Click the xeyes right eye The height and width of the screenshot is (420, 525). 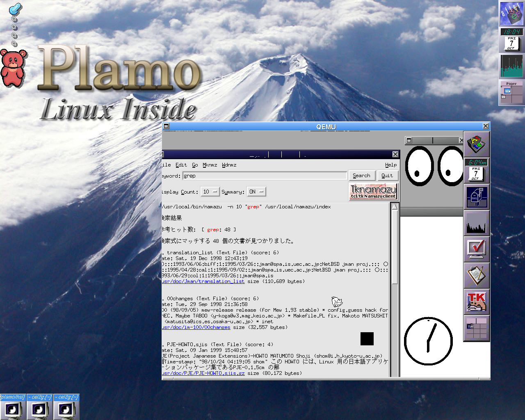[451, 166]
